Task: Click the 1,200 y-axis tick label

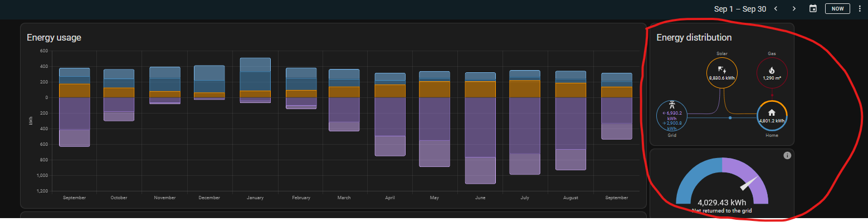Action: tap(42, 191)
